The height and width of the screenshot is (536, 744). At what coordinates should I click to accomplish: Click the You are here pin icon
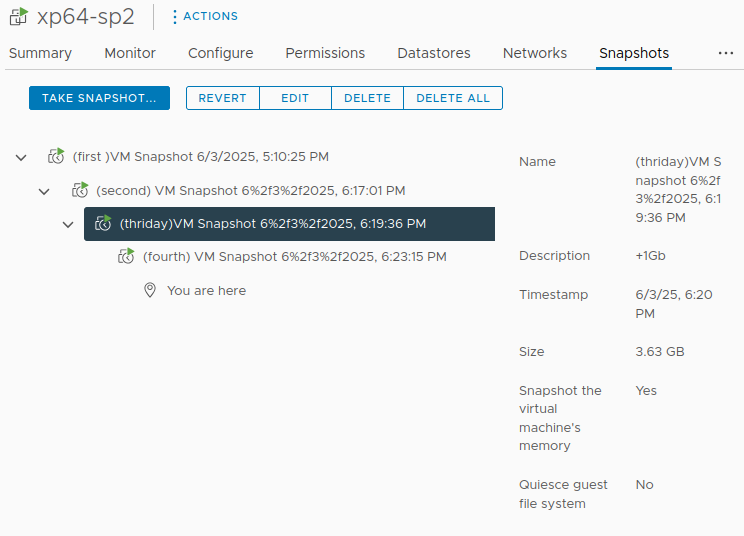point(150,291)
